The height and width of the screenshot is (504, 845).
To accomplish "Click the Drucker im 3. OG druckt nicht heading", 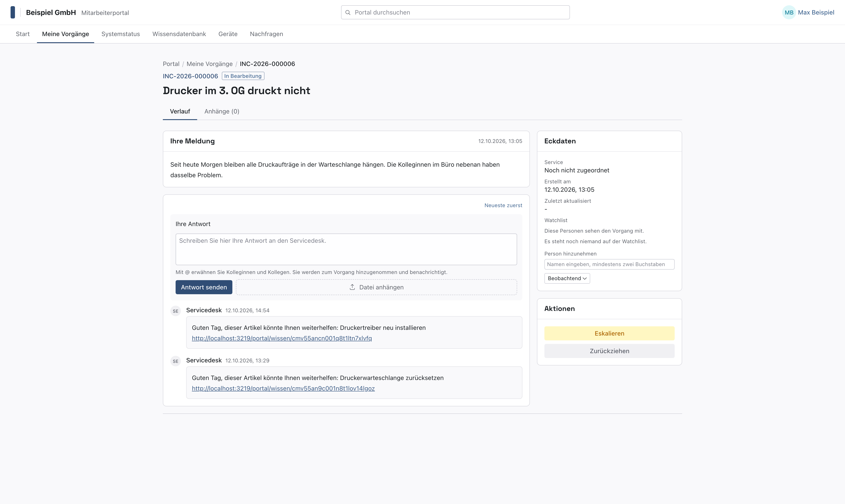I will pyautogui.click(x=237, y=91).
